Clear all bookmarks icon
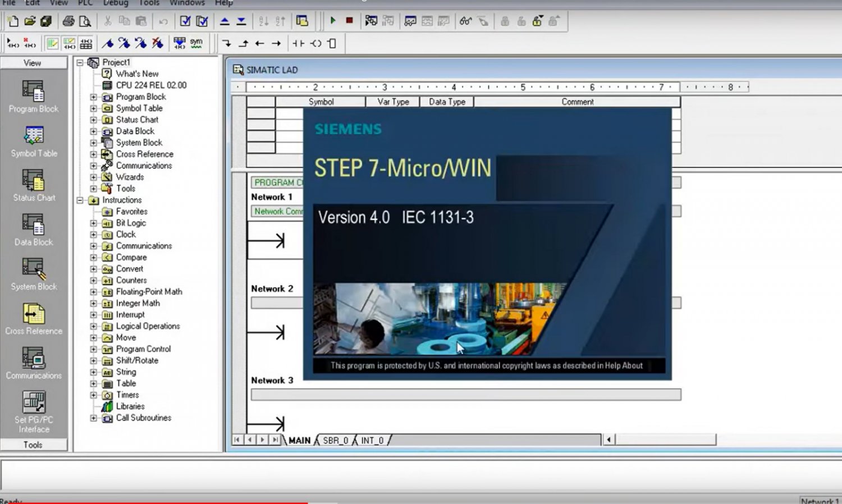 (x=158, y=43)
